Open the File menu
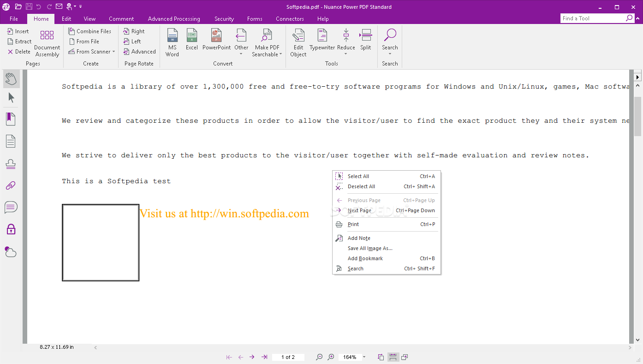The width and height of the screenshot is (643, 364). tap(14, 19)
